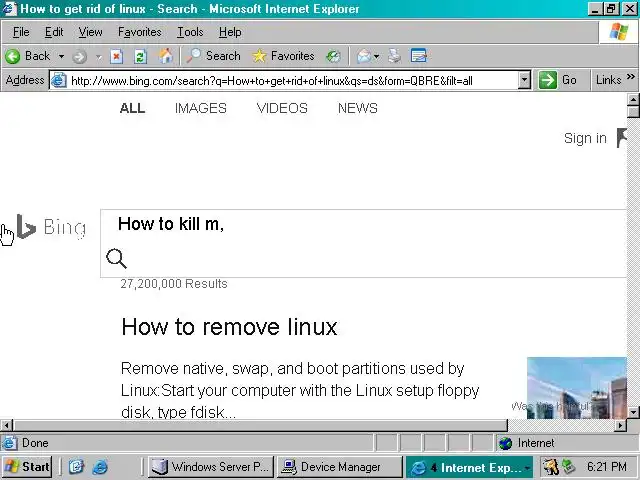The width and height of the screenshot is (640, 480).
Task: Switch to the NEWS results tab
Action: [x=358, y=108]
